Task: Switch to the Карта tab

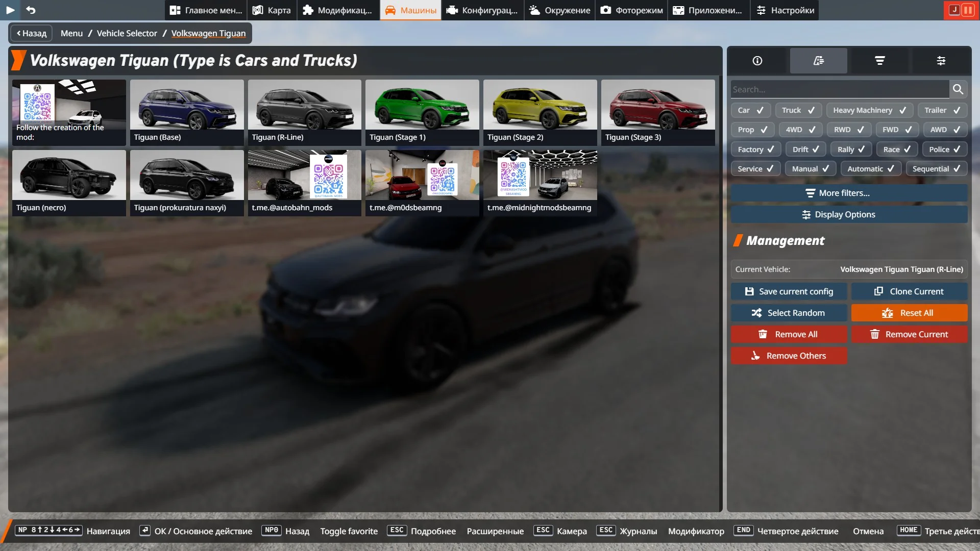Action: click(x=272, y=10)
